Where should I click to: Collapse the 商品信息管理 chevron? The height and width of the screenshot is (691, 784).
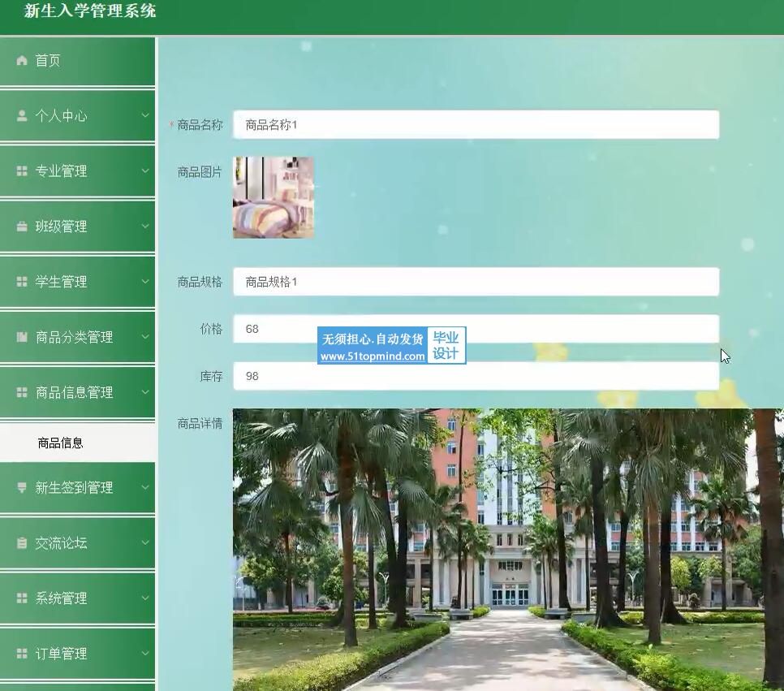pyautogui.click(x=145, y=392)
